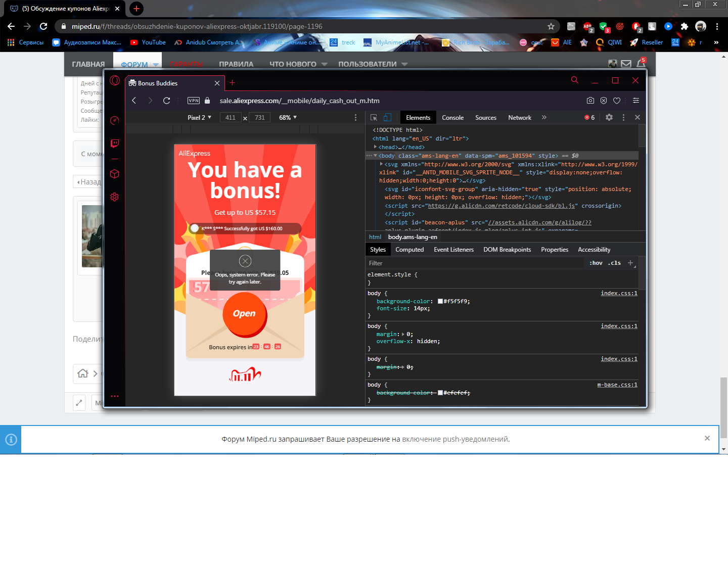728x567 pixels.
Task: Open DevTools settings gear
Action: pos(609,117)
